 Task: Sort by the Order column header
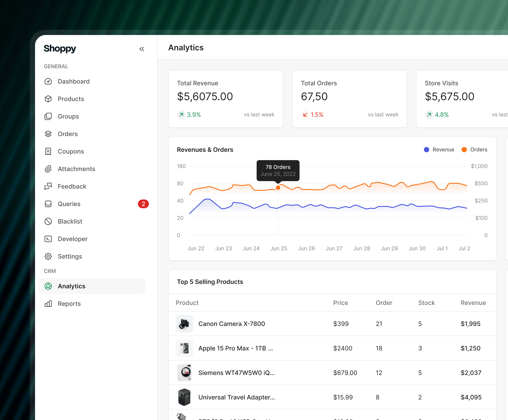(384, 303)
